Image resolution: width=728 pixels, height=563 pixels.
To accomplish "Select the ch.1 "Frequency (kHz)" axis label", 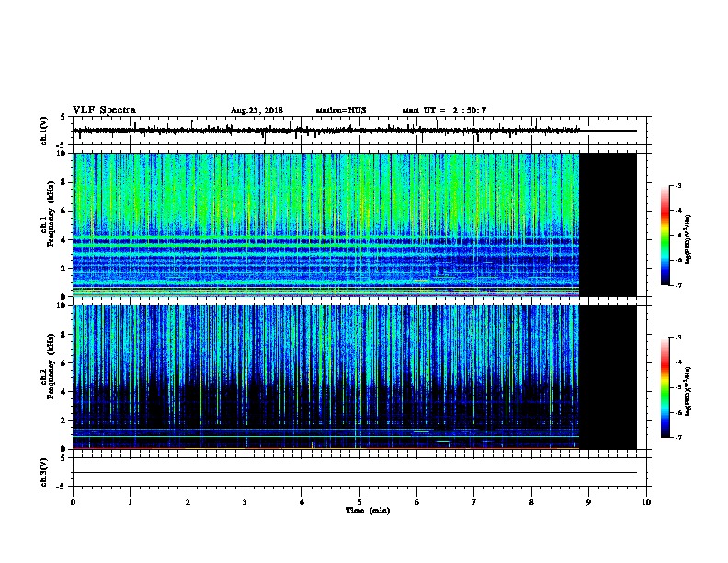I will [x=51, y=214].
